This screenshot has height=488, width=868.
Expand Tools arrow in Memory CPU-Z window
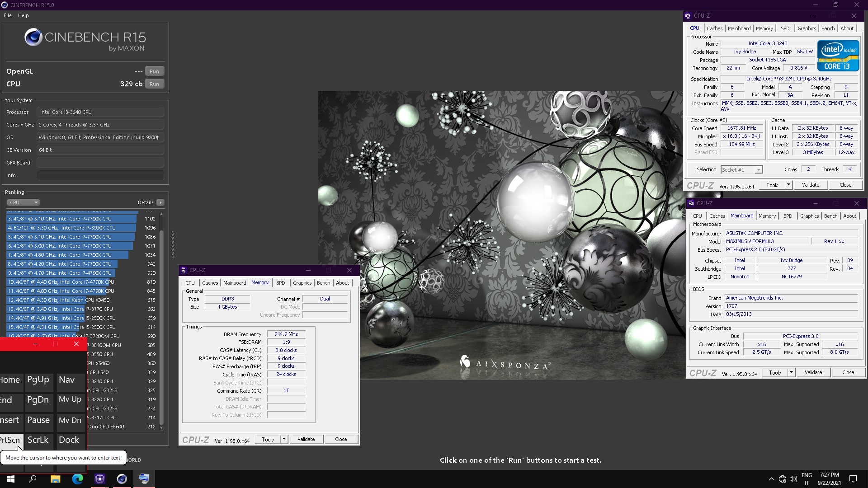[284, 439]
